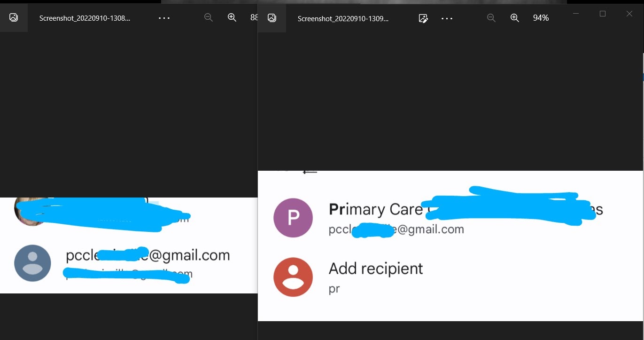This screenshot has height=340, width=644.
Task: Open the Edit image tool in right window
Action: 423,18
